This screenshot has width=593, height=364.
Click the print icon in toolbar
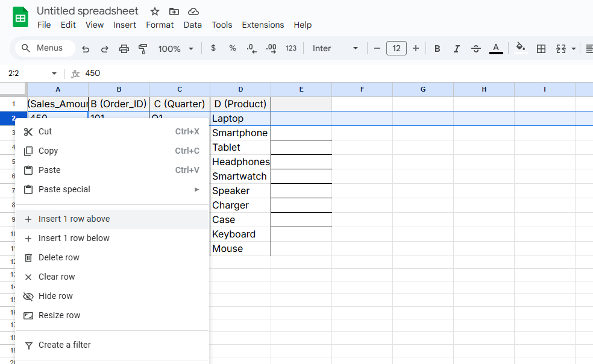pos(124,49)
